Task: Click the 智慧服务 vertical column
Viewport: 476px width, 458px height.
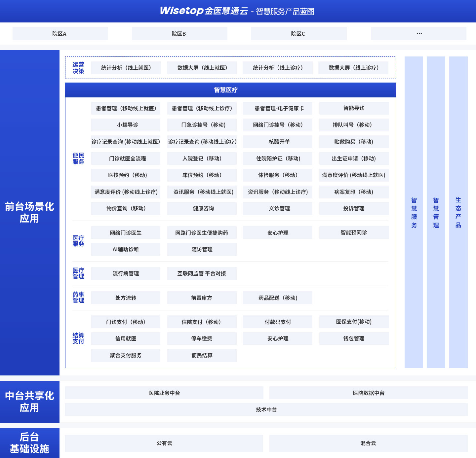Action: (414, 212)
